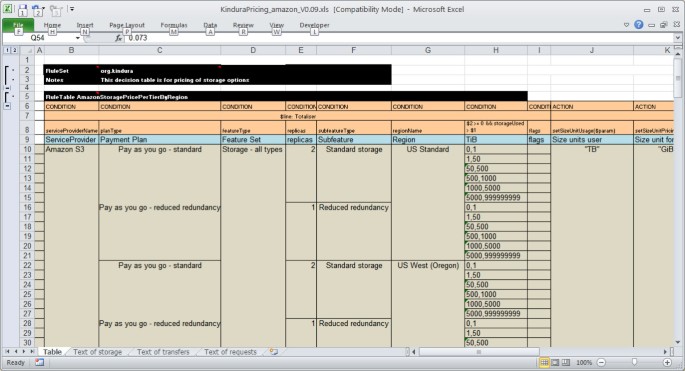Open the Name Box dropdown arrow
The image size is (685, 371).
click(78, 38)
